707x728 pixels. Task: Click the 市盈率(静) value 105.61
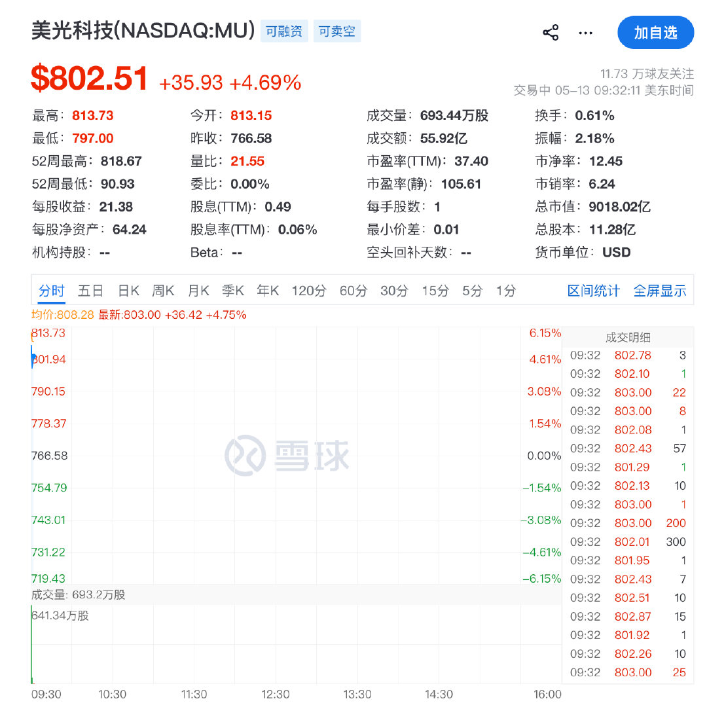461,184
